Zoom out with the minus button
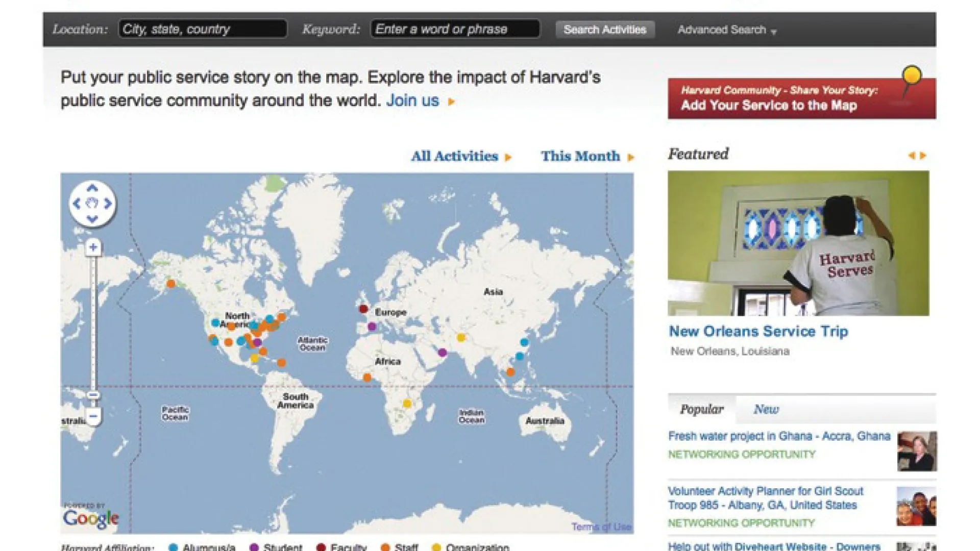Image resolution: width=980 pixels, height=551 pixels. (x=93, y=416)
